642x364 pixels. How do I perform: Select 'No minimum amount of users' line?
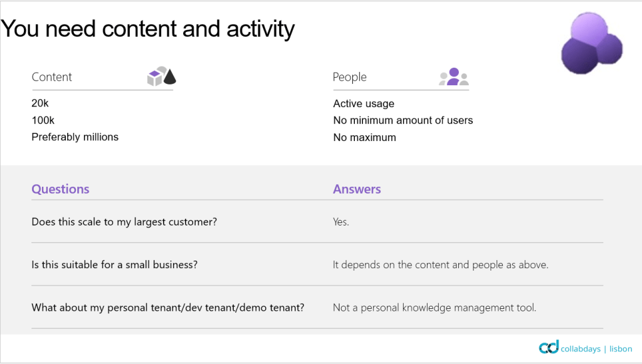click(403, 120)
